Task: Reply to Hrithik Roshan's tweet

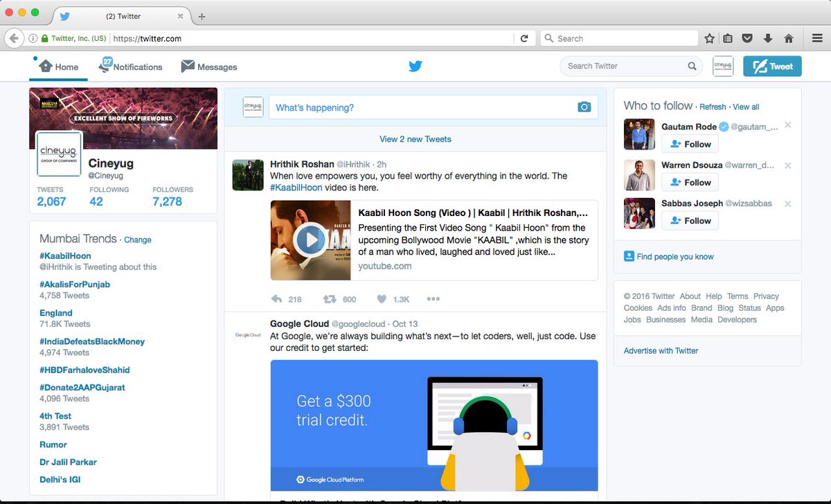Action: (277, 299)
